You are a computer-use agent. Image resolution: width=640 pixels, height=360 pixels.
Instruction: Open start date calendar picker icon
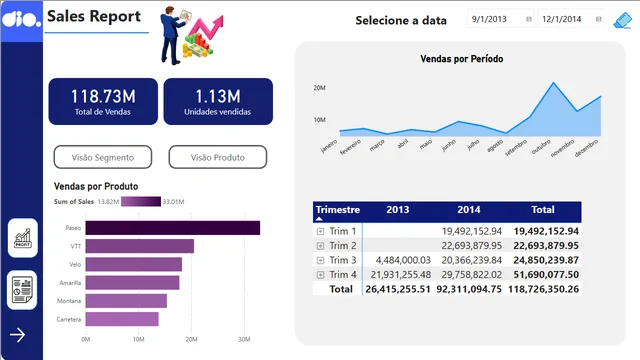529,19
